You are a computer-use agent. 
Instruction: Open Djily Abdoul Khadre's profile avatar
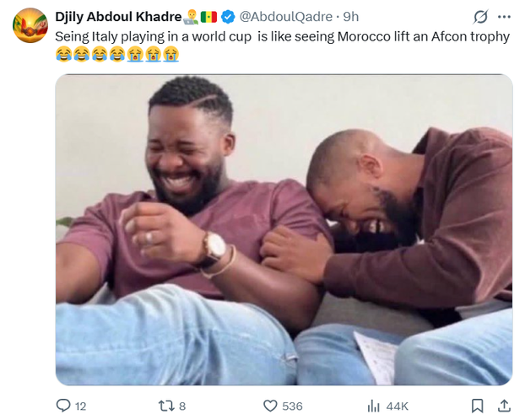pos(30,25)
